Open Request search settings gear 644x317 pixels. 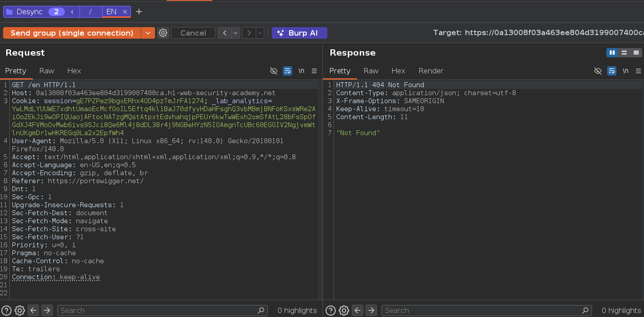[x=20, y=310]
